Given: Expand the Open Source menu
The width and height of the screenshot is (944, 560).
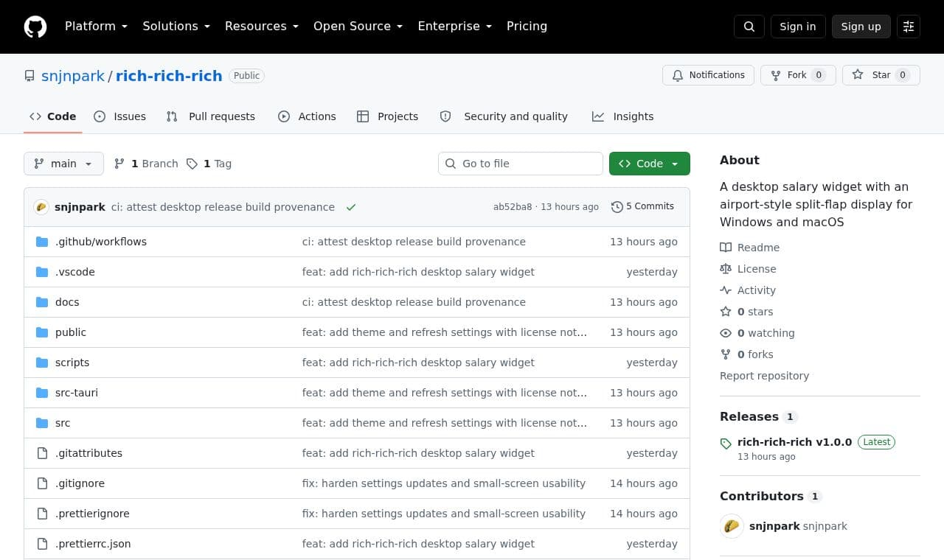Looking at the screenshot, I should tap(358, 27).
